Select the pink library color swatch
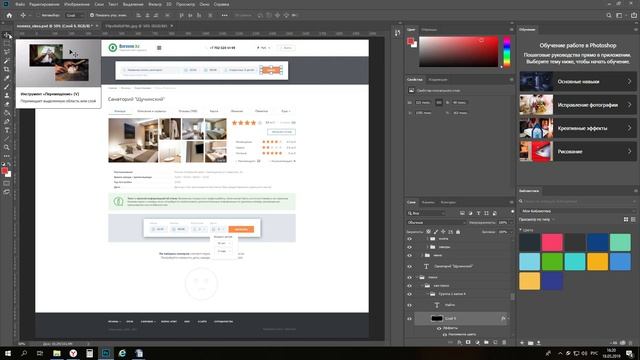 (552, 242)
